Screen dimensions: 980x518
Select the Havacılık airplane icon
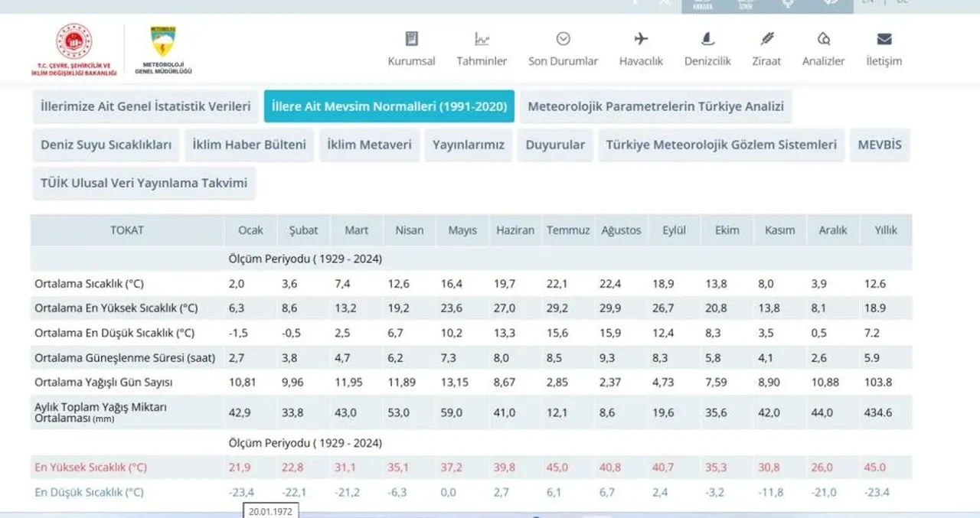coord(640,37)
